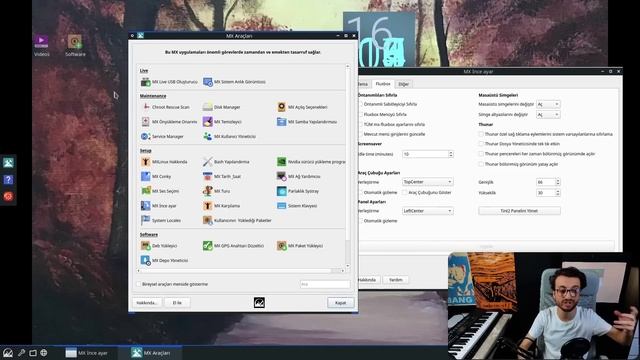Open MXLinux Hakkında entry
This screenshot has width=640, height=360.
point(164,162)
